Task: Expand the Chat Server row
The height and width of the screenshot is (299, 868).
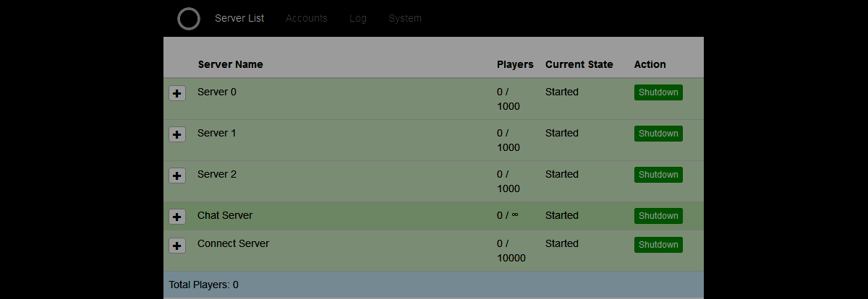Action: click(177, 217)
